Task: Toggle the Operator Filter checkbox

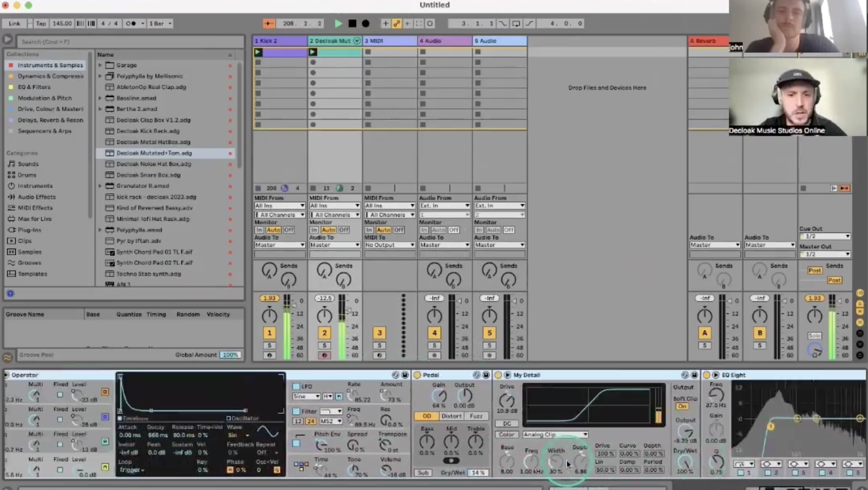Action: tap(296, 411)
